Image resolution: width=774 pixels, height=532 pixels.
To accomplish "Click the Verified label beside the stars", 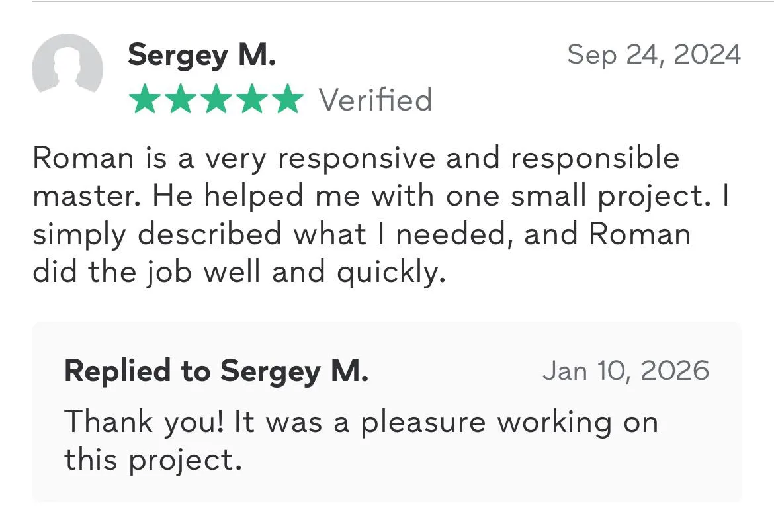I will pos(375,100).
